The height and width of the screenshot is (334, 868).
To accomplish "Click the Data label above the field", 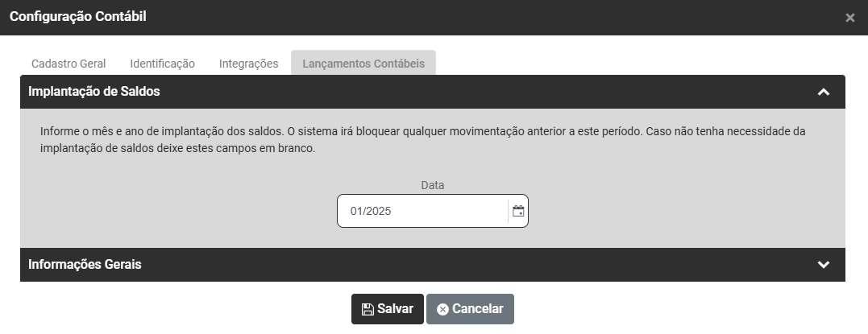I will click(x=433, y=185).
